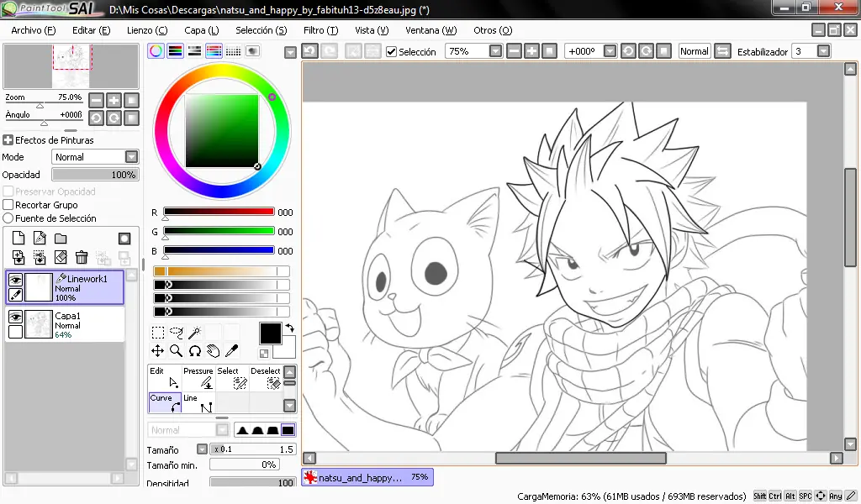Image resolution: width=861 pixels, height=504 pixels.
Task: Open the Mode Normal dropdown
Action: [131, 157]
